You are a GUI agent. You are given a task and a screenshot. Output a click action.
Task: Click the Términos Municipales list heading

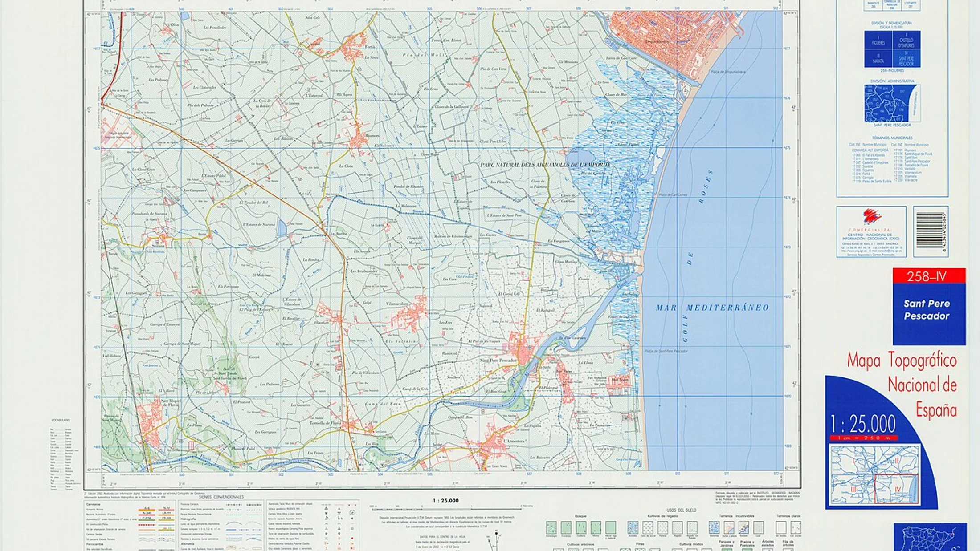[x=892, y=138]
